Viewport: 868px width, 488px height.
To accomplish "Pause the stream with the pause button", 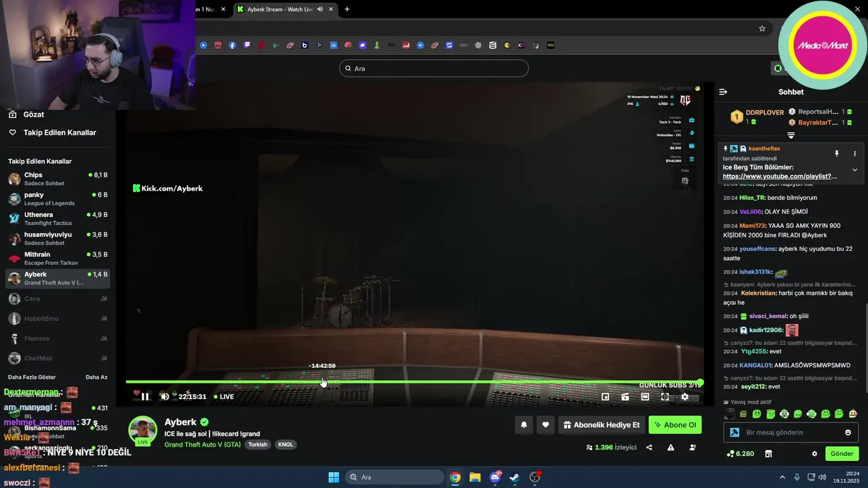I will click(144, 397).
